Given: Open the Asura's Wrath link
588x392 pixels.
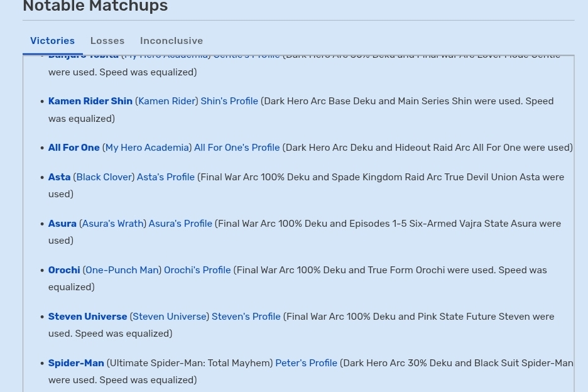Looking at the screenshot, I should pyautogui.click(x=113, y=223).
